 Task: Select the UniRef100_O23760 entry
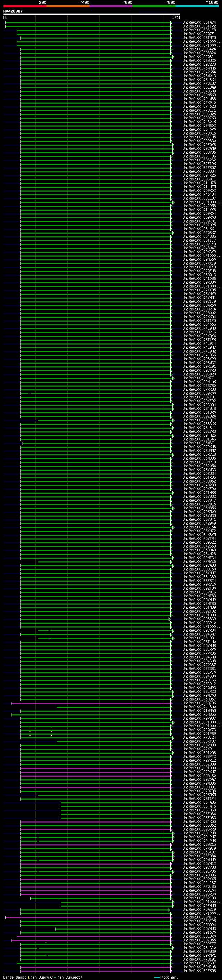[199, 386]
